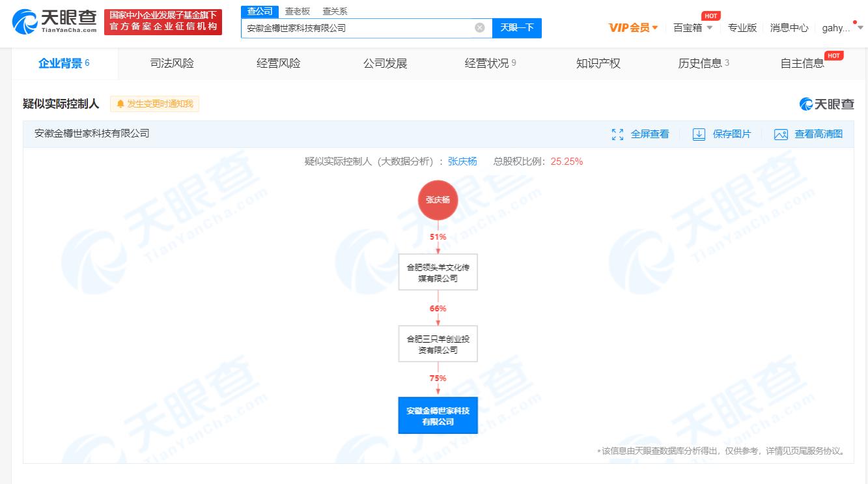Viewport: 868px width, 484px height.
Task: Enable change notifications via the bell button
Action: point(154,104)
